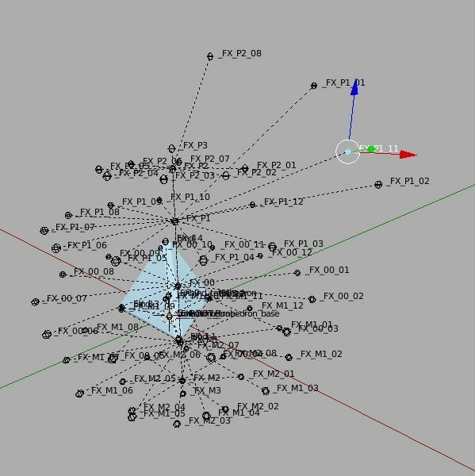
Task: Click the _FX_M2_04 label text
Action: pos(163,407)
